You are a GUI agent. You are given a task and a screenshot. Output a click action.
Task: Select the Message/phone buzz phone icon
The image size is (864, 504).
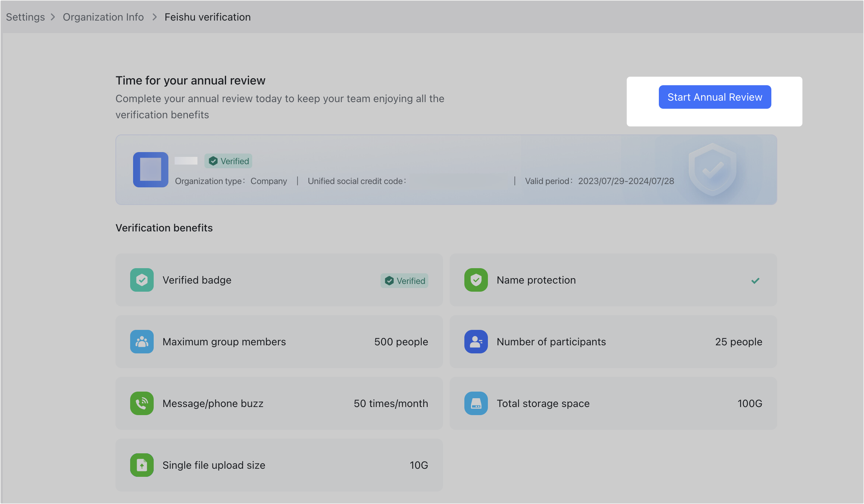point(142,403)
